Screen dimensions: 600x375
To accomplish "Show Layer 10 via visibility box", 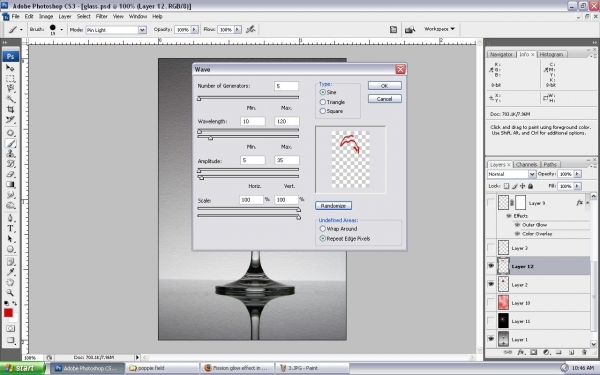I will click(x=491, y=303).
